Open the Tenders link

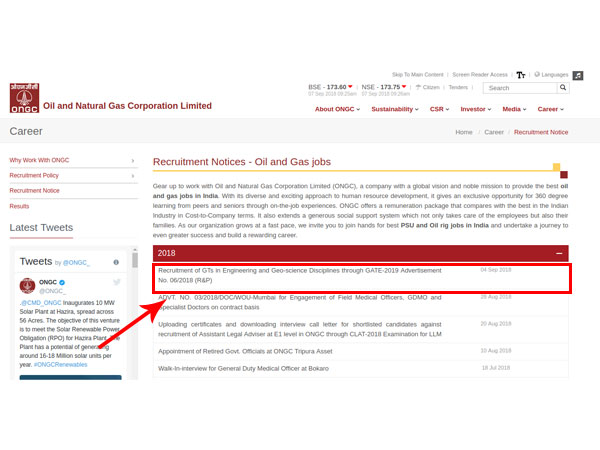tap(458, 87)
